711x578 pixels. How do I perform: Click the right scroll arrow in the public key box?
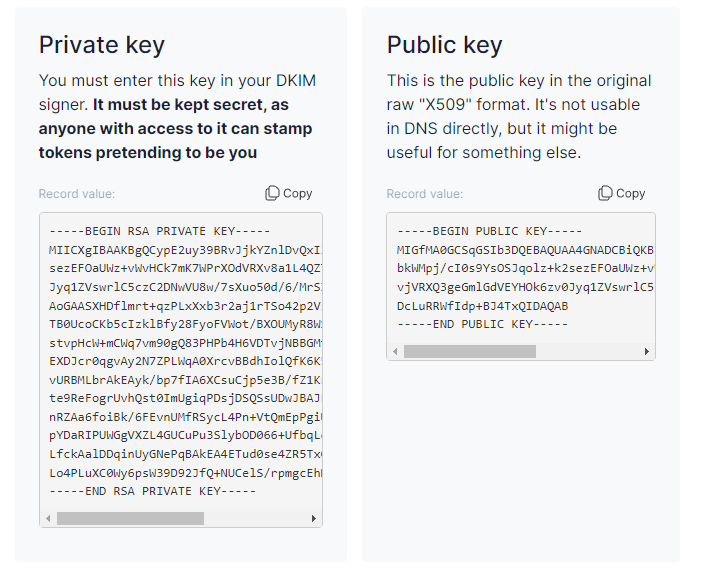coord(647,351)
